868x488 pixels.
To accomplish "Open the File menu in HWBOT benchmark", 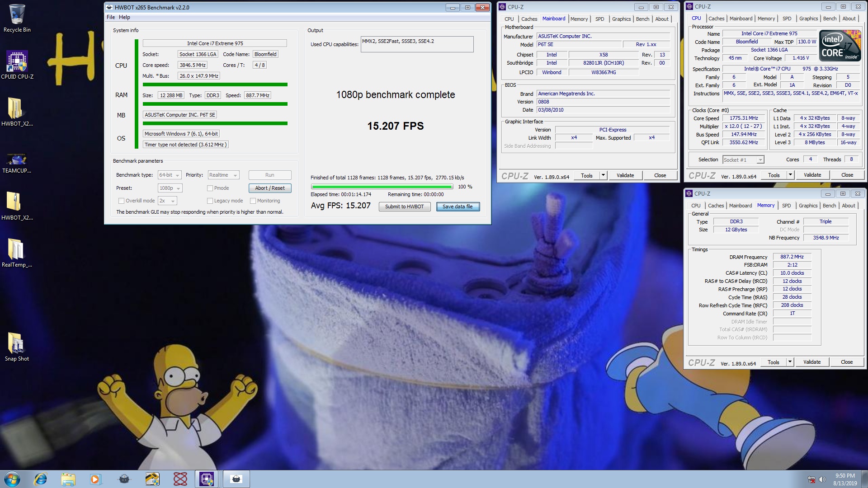I will point(111,17).
